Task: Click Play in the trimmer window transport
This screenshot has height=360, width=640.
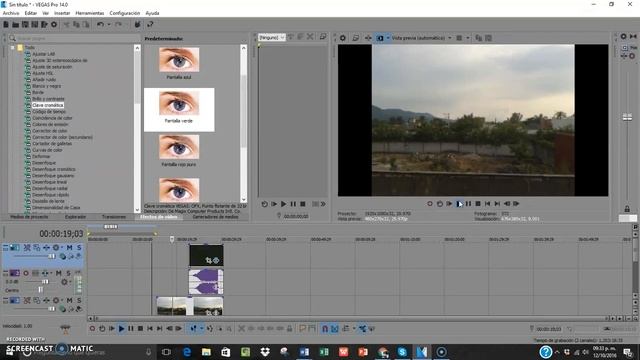Action: 283,204
